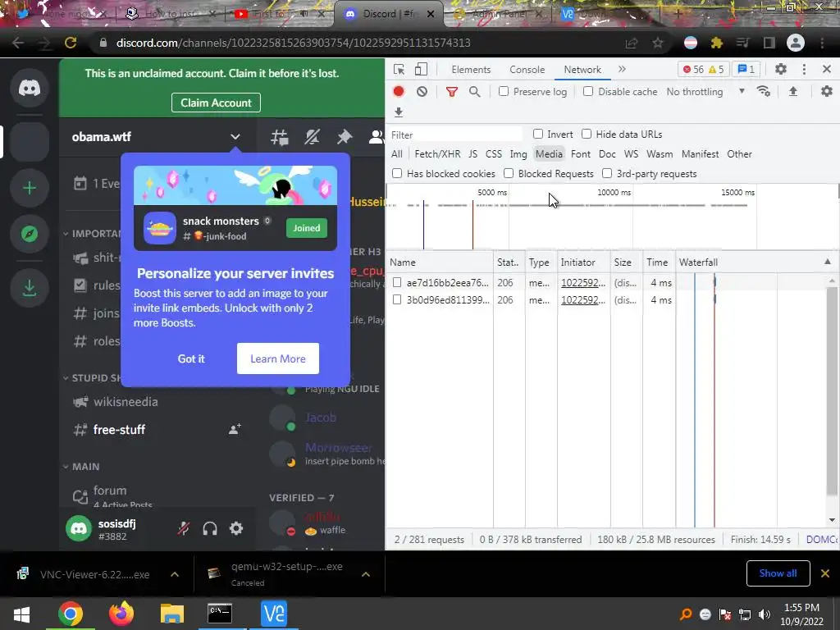Click the headphones deafen icon
The width and height of the screenshot is (840, 630).
coord(210,529)
